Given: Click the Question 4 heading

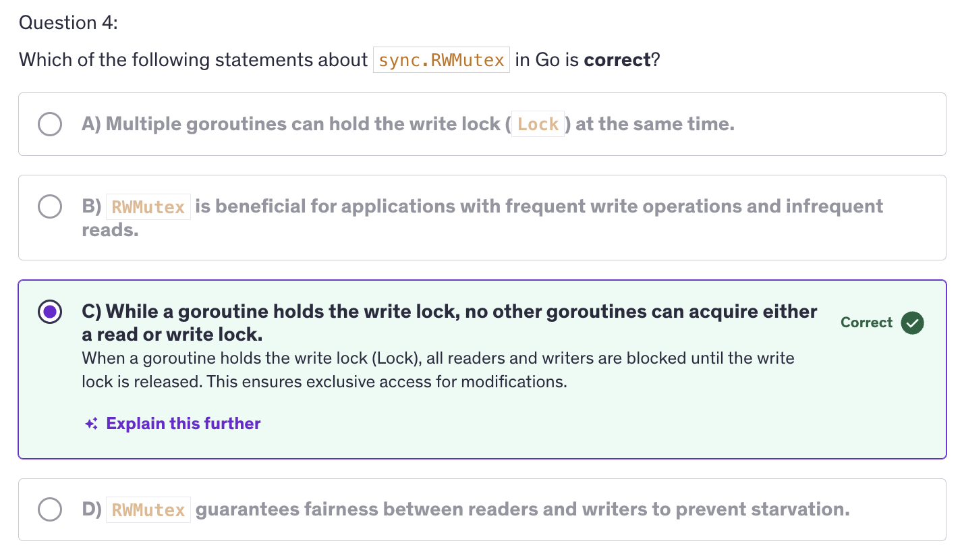Looking at the screenshot, I should tap(68, 23).
